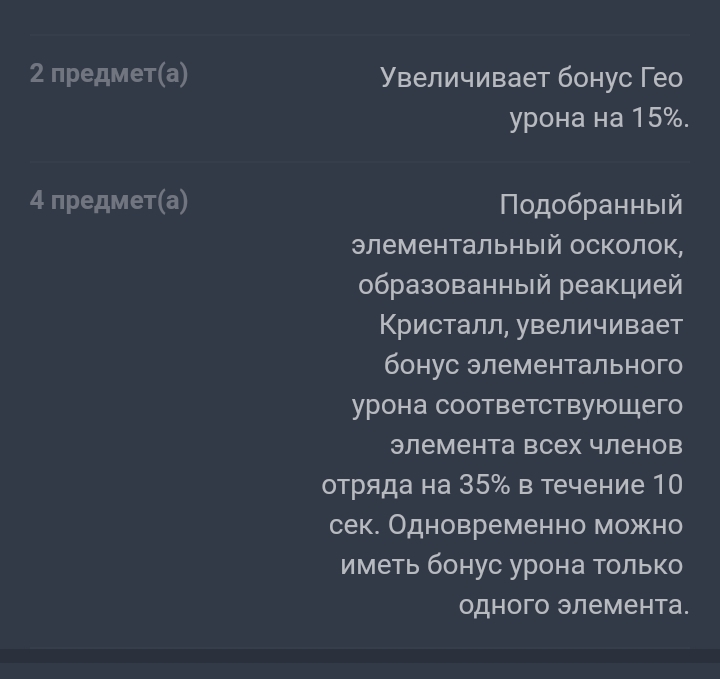This screenshot has height=679, width=720.
Task: Click the final line "одного элемента."
Action: (573, 605)
